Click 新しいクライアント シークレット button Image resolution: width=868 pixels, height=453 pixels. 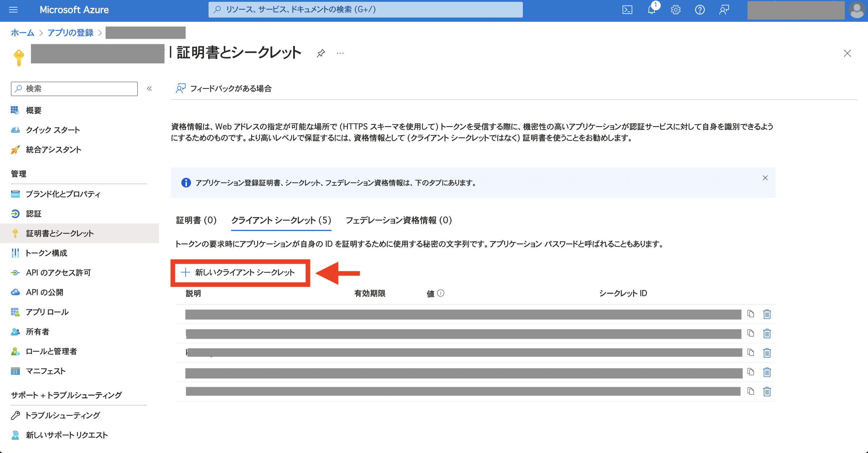238,272
